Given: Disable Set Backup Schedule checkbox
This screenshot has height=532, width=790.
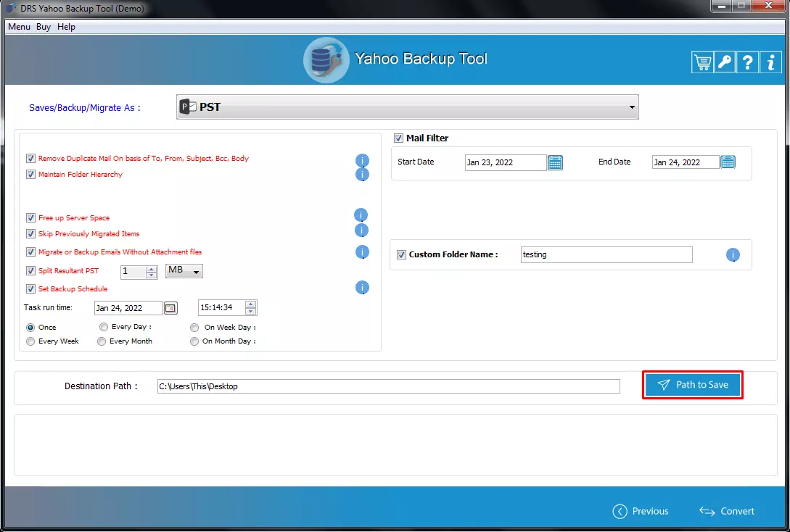Looking at the screenshot, I should 30,289.
